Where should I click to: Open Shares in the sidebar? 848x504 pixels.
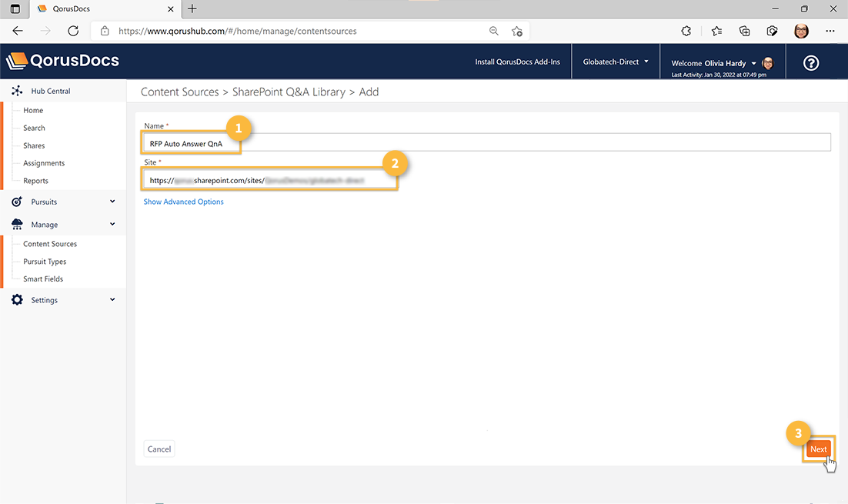click(34, 146)
